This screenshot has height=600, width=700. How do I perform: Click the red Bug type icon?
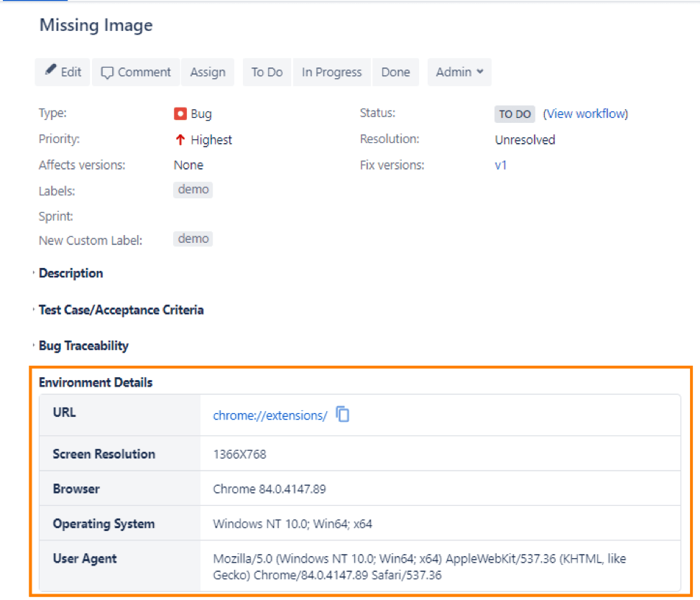(x=180, y=114)
